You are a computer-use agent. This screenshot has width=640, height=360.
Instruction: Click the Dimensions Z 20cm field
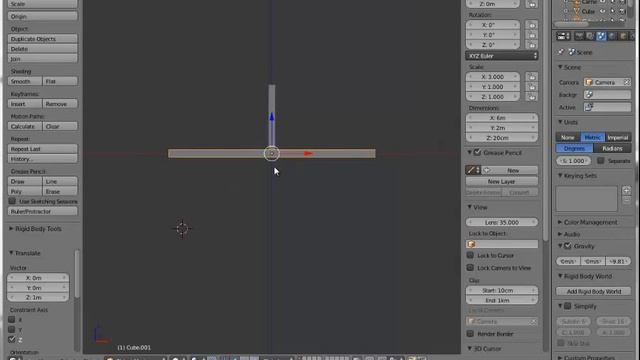(x=502, y=138)
